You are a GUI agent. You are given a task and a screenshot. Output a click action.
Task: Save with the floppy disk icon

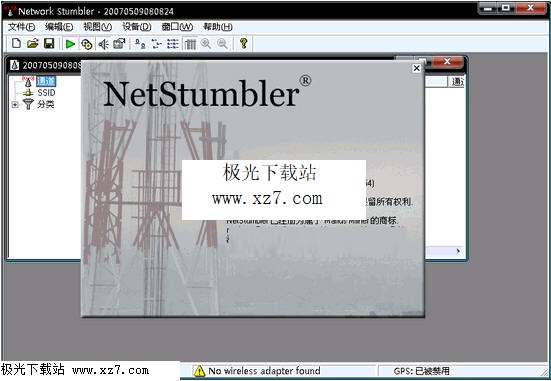(x=49, y=44)
